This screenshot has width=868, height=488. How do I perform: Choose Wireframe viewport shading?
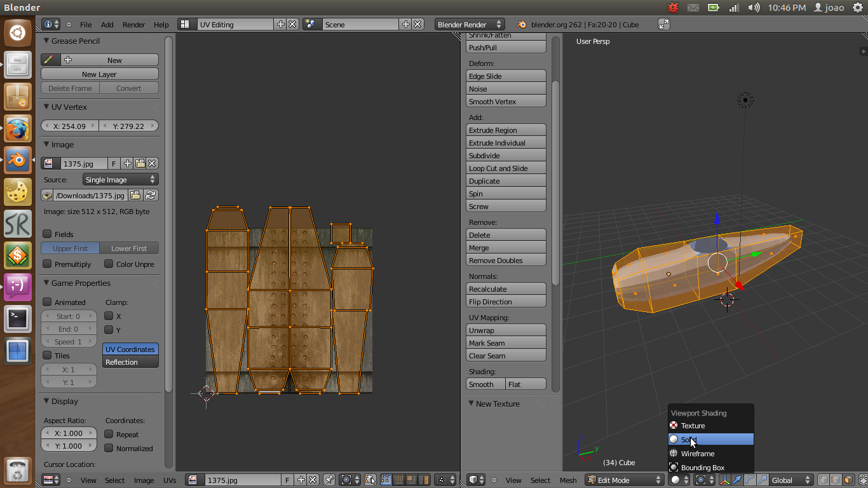[711, 454]
